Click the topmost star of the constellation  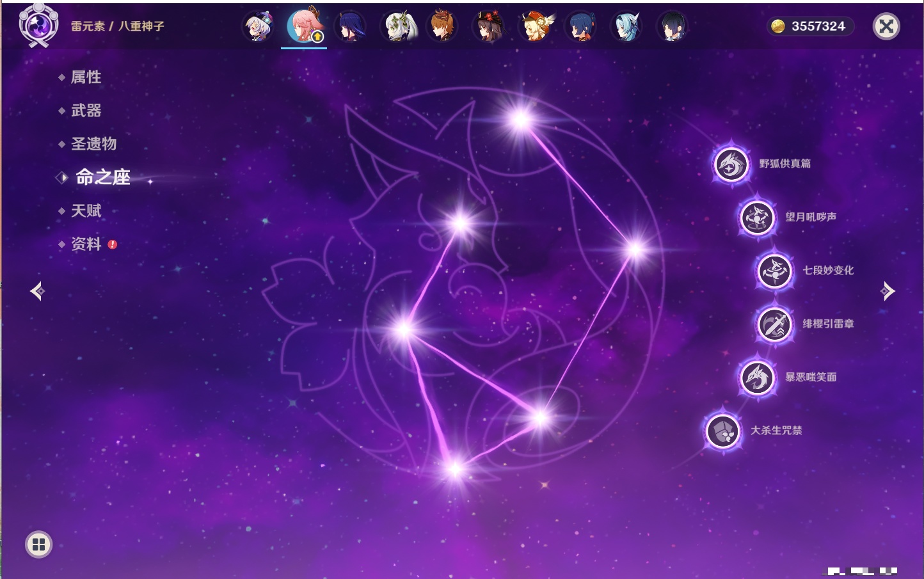click(520, 119)
